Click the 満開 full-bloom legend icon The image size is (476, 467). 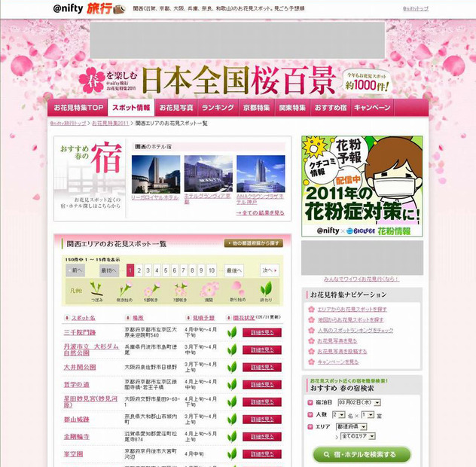(x=209, y=289)
